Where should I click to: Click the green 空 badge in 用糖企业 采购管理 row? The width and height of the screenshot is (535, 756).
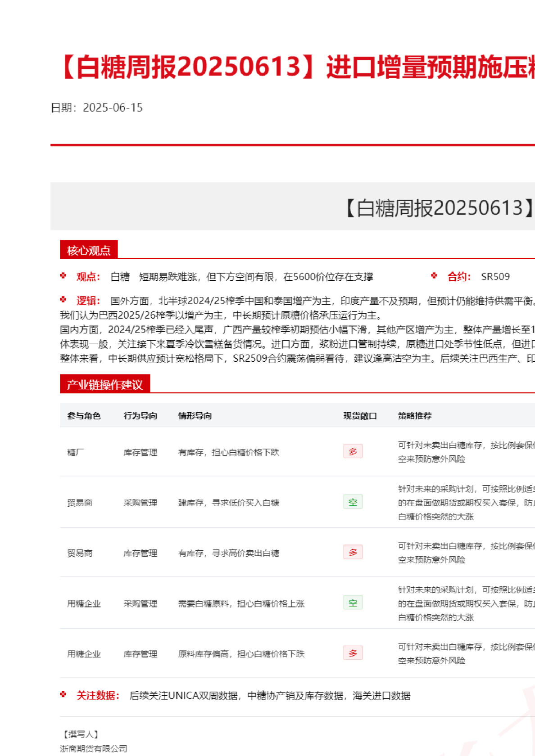click(x=353, y=603)
